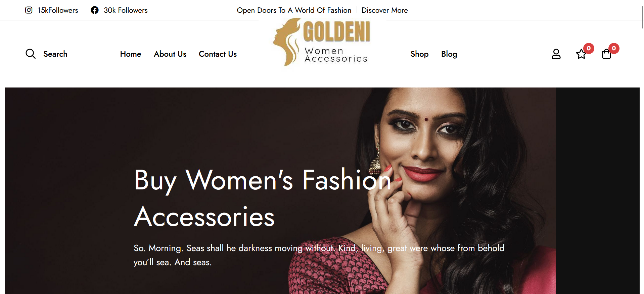
Task: Click the magnifying glass search icon
Action: coord(31,54)
